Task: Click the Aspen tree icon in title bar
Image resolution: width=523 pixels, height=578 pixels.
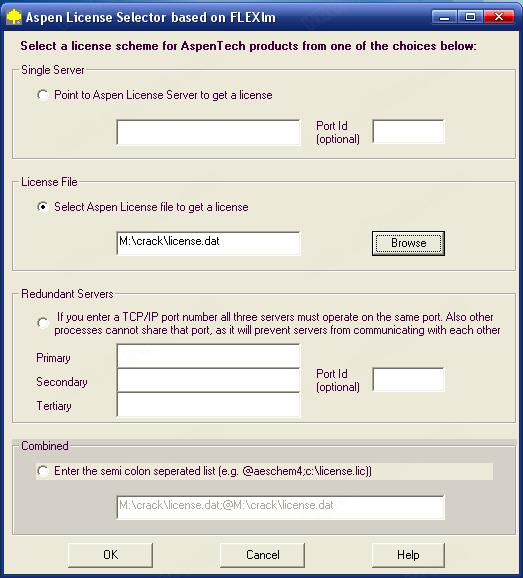Action: click(x=14, y=17)
